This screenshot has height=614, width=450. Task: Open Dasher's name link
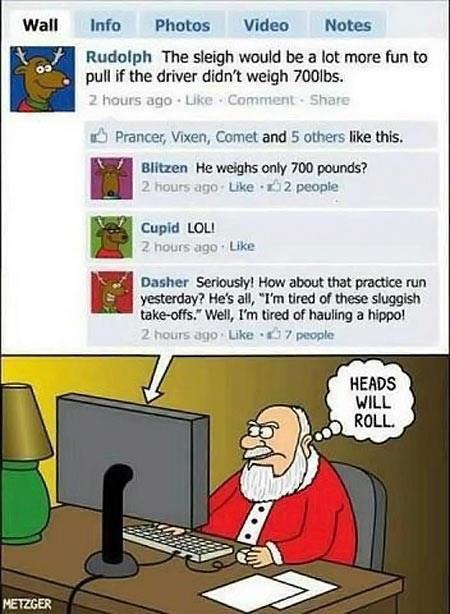tap(164, 282)
